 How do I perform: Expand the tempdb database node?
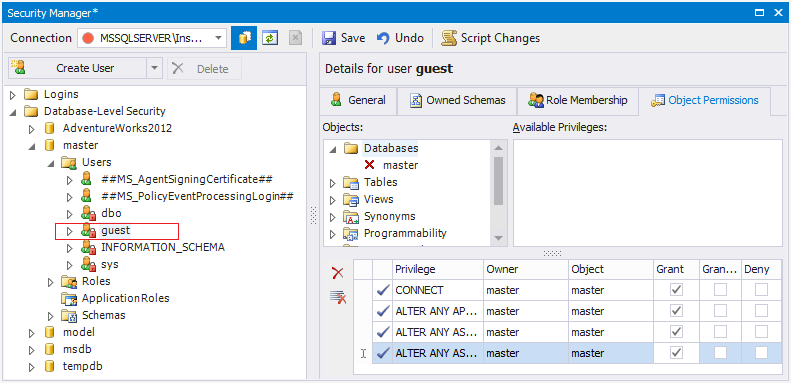pos(32,367)
